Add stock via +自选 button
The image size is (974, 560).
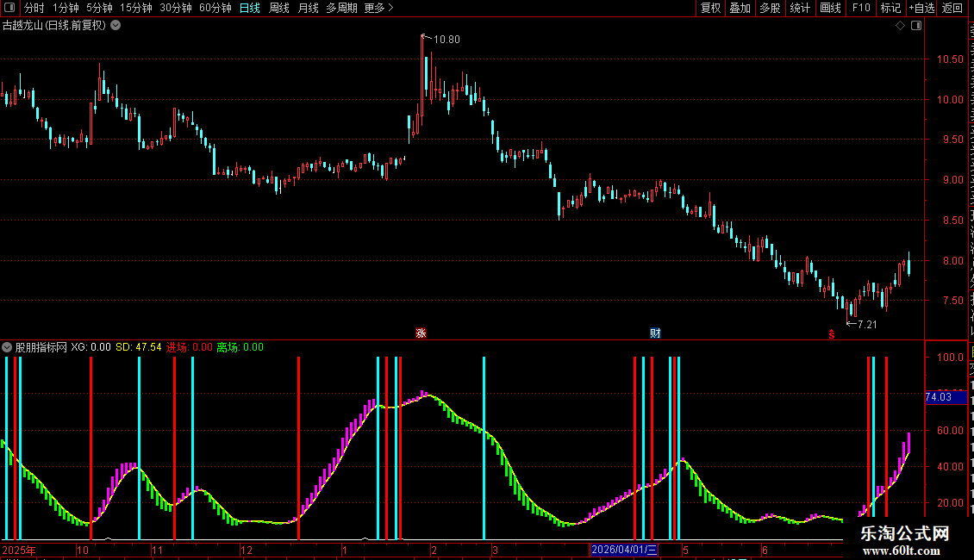[x=921, y=8]
